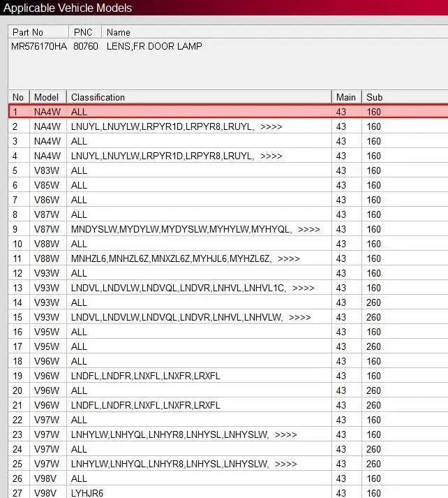The image size is (448, 498).
Task: Click Applicable Vehicle Models title bar
Action: click(x=224, y=8)
